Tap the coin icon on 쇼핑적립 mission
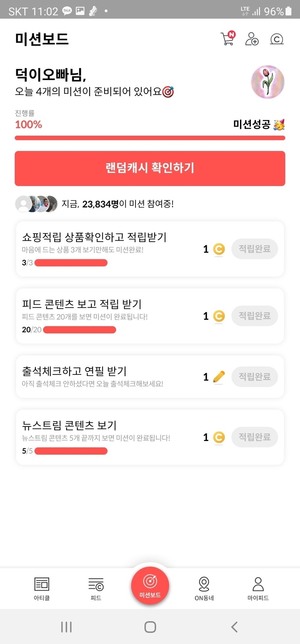Screen dimensions: 300x644 click(219, 249)
